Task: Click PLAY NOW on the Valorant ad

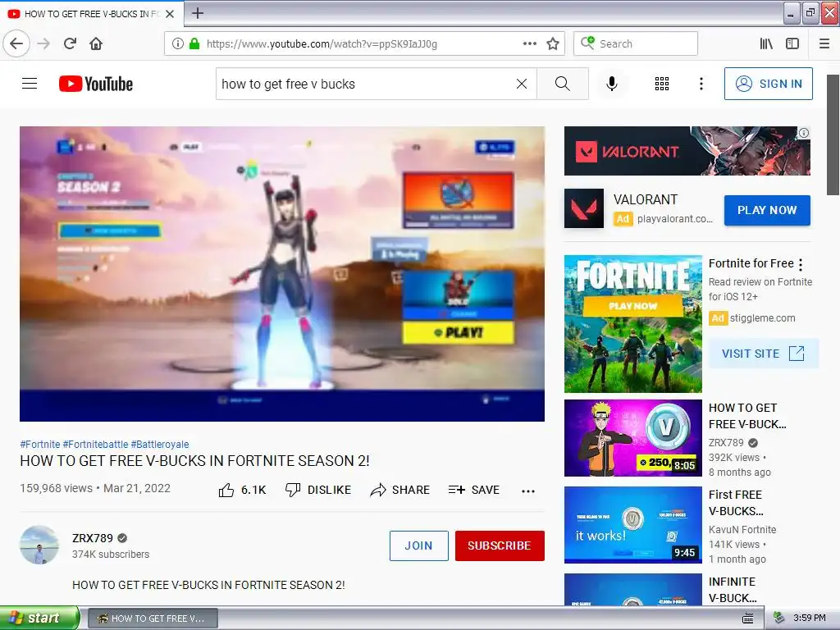Action: [767, 210]
